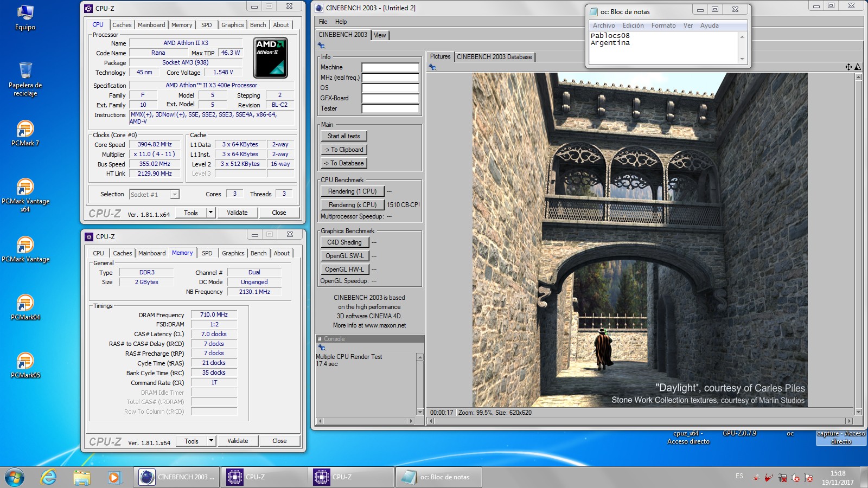Open Windows Explorer from taskbar
Image resolution: width=868 pixels, height=488 pixels.
click(81, 477)
